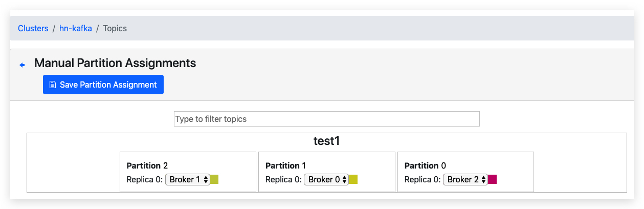This screenshot has height=209, width=644.
Task: Open the Broker 1 dropdown in Partition 2
Action: click(x=188, y=179)
